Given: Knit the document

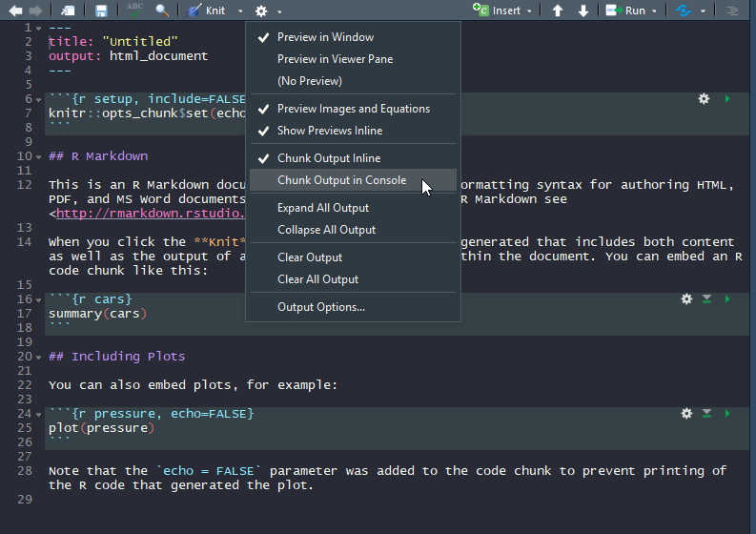Looking at the screenshot, I should pyautogui.click(x=206, y=10).
